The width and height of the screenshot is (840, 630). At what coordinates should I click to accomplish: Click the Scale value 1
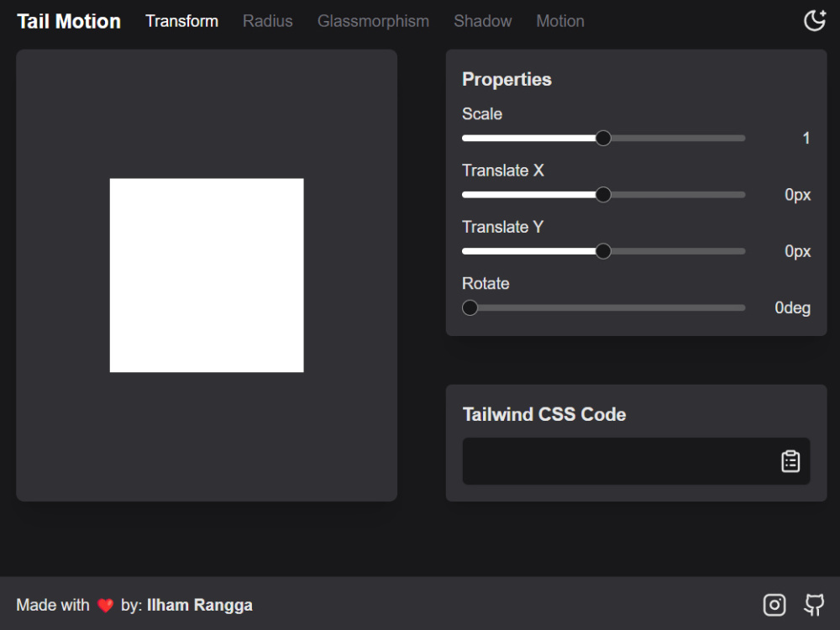[806, 139]
